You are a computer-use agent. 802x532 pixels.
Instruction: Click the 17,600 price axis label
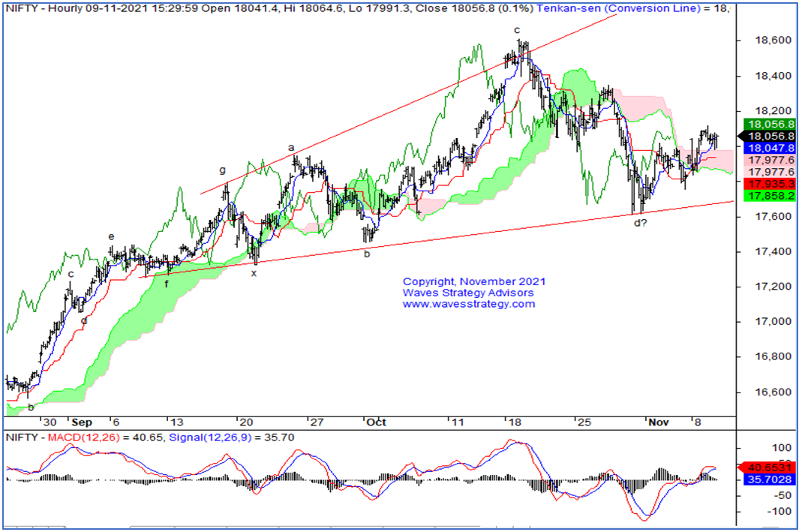pos(773,216)
